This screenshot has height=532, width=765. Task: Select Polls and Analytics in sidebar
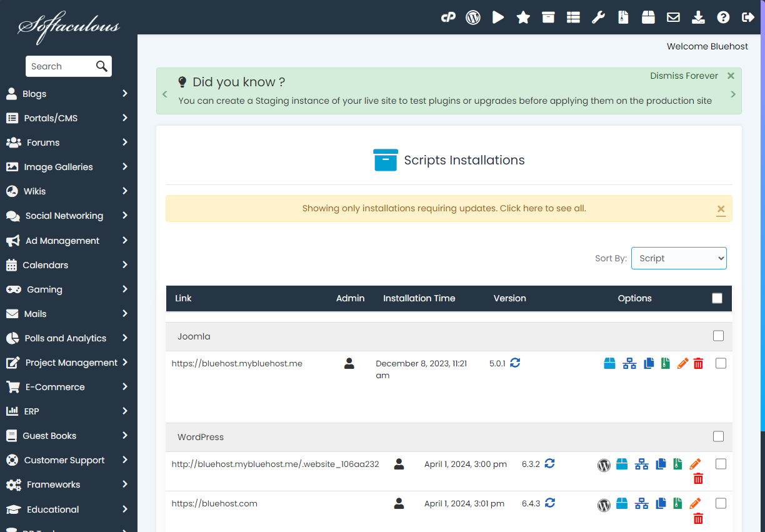pos(67,338)
